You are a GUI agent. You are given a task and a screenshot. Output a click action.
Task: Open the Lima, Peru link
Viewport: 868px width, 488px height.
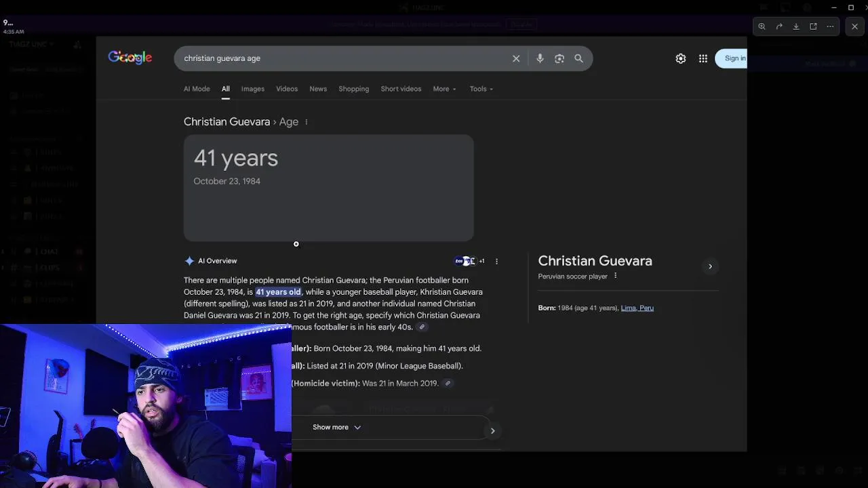(637, 308)
